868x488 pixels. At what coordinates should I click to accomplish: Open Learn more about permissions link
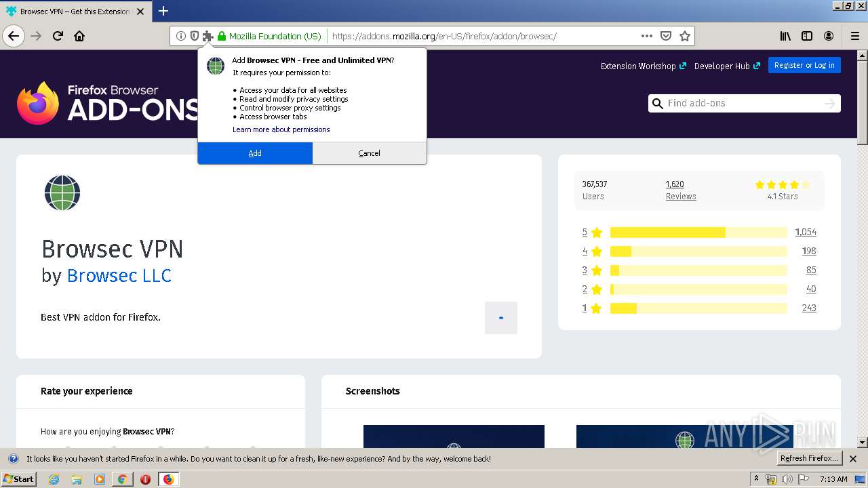pos(281,129)
